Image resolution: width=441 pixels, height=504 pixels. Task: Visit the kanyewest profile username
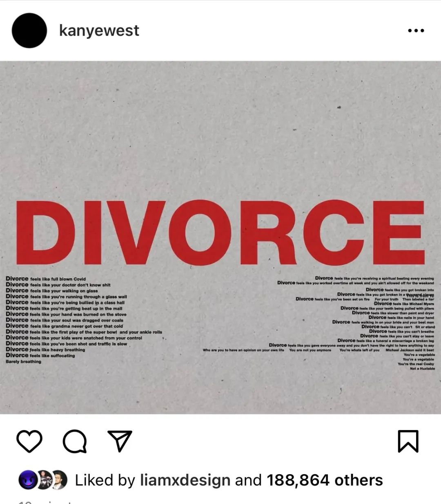(x=99, y=31)
